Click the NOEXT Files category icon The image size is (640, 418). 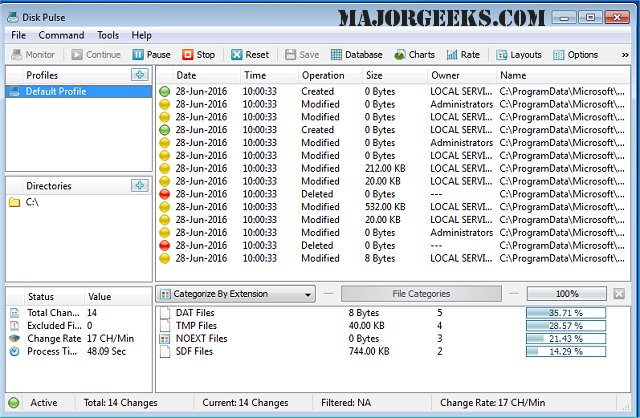[165, 339]
